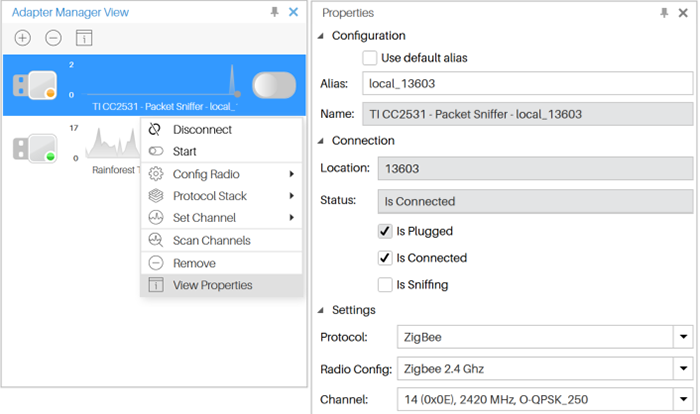This screenshot has width=700, height=414.
Task: Click the Status field 'Is Connected'
Action: click(x=535, y=201)
